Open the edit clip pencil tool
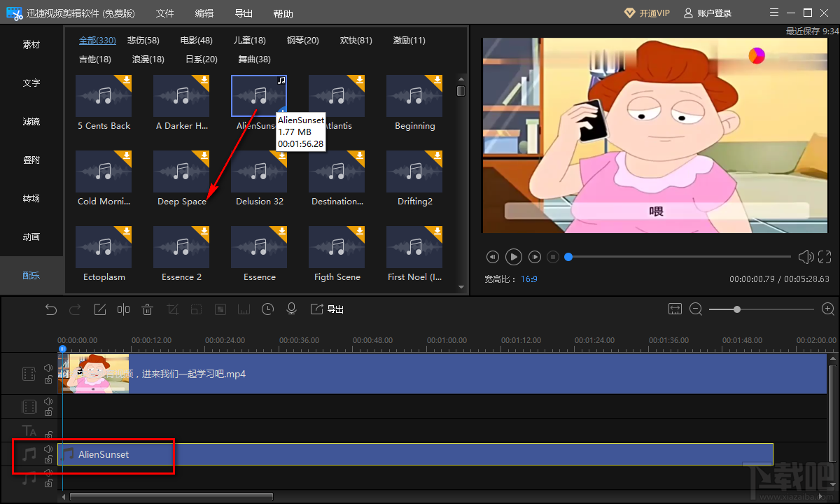 click(x=100, y=309)
